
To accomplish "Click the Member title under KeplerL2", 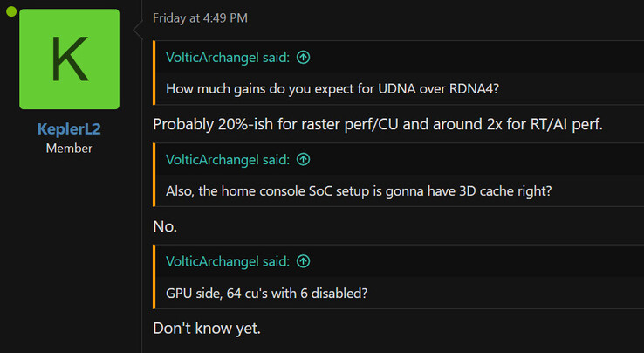I will point(69,148).
